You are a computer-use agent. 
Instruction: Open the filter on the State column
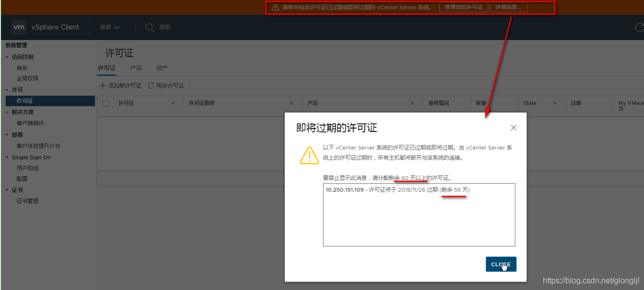point(555,104)
